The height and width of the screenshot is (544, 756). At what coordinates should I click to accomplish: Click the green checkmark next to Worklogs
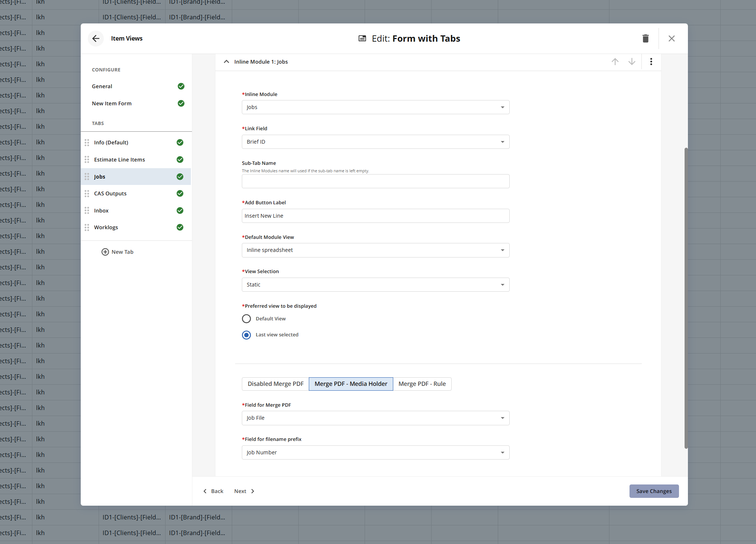tap(180, 227)
